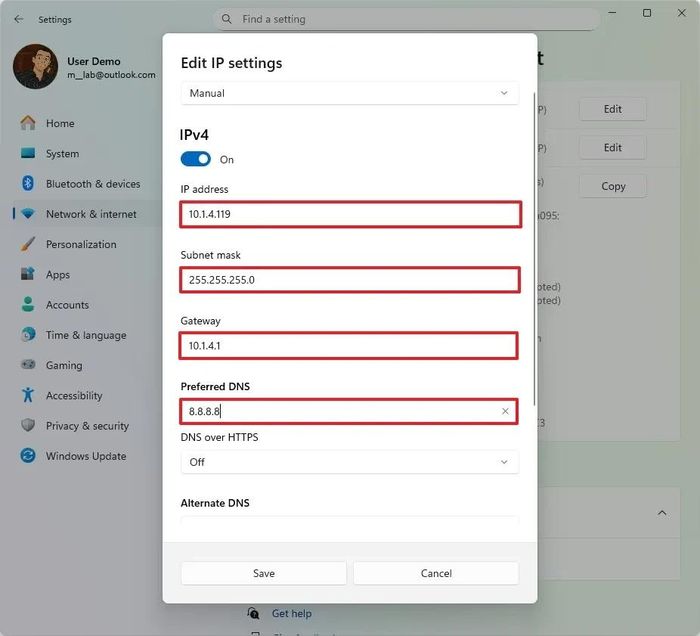Open System settings page
700x636 pixels.
(62, 154)
